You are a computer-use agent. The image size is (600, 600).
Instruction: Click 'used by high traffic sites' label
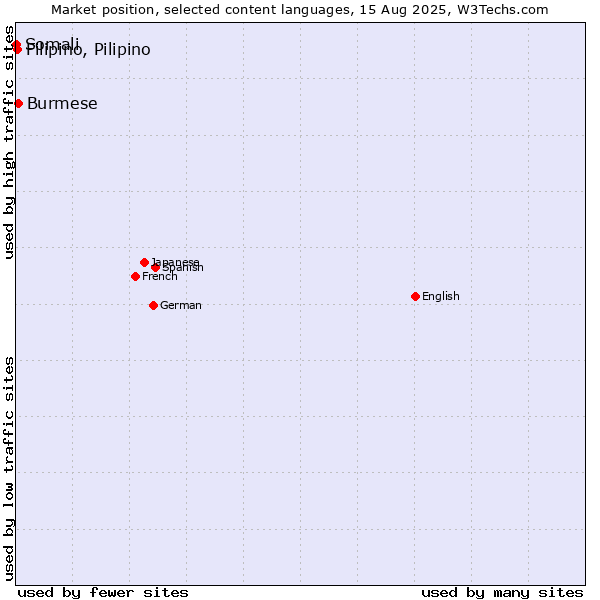(x=8, y=142)
